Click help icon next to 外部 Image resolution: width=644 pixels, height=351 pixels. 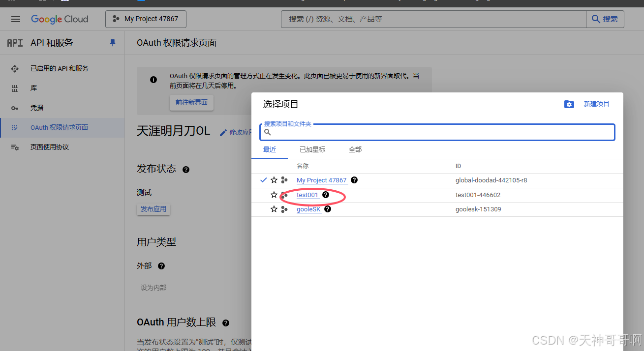coord(161,266)
